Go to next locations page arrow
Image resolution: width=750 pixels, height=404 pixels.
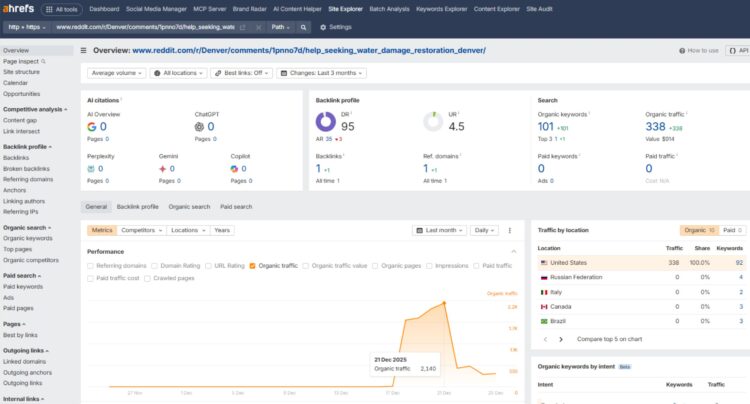(x=561, y=339)
